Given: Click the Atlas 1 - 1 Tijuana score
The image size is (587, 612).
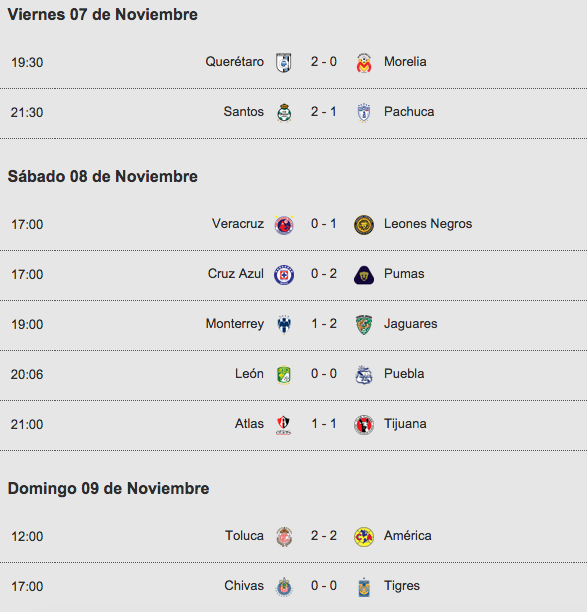Looking at the screenshot, I should 324,423.
